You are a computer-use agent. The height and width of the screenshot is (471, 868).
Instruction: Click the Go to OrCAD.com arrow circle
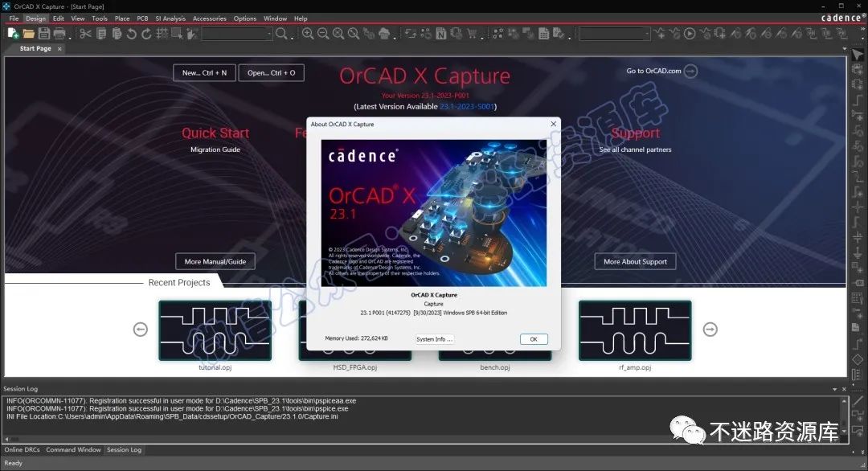tap(690, 71)
